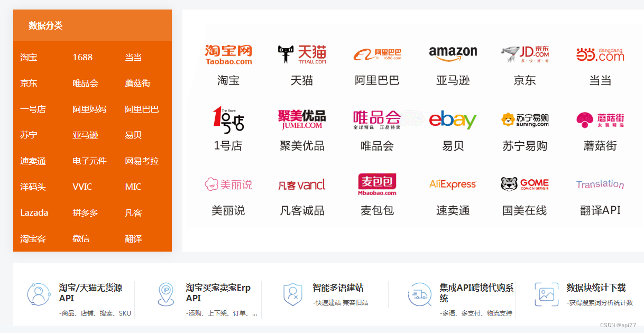Image resolution: width=644 pixels, height=333 pixels.
Task: Select the 智能多语建站 shield icon
Action: point(293,294)
